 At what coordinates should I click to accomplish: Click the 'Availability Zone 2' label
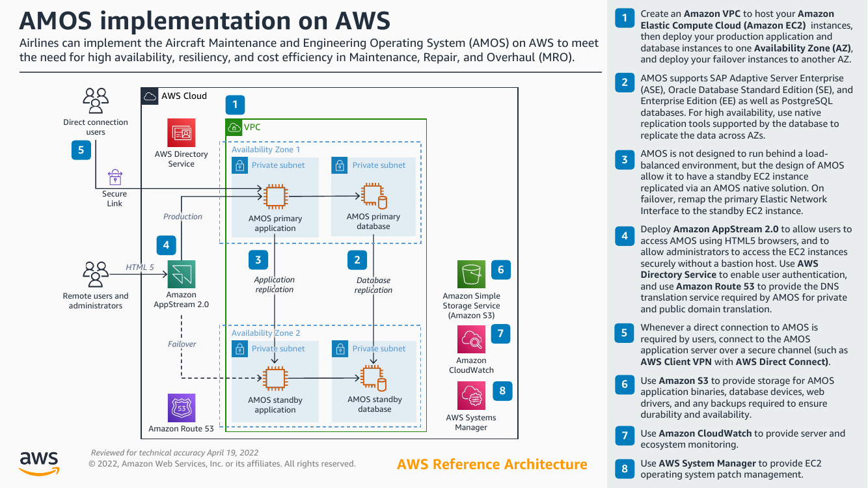click(266, 333)
